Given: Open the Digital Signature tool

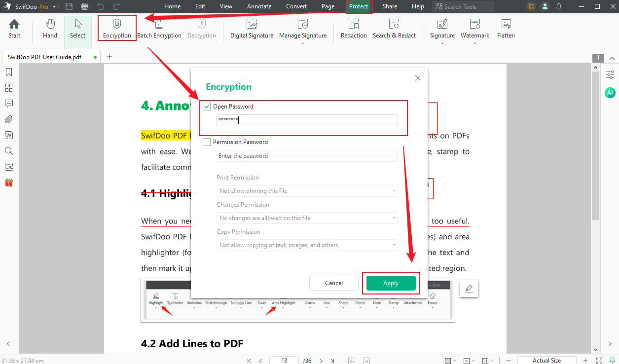Looking at the screenshot, I should tap(252, 29).
